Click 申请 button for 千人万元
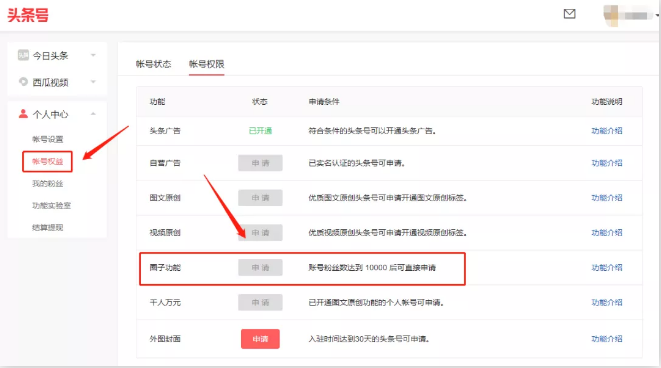The image size is (661, 368). click(x=260, y=302)
